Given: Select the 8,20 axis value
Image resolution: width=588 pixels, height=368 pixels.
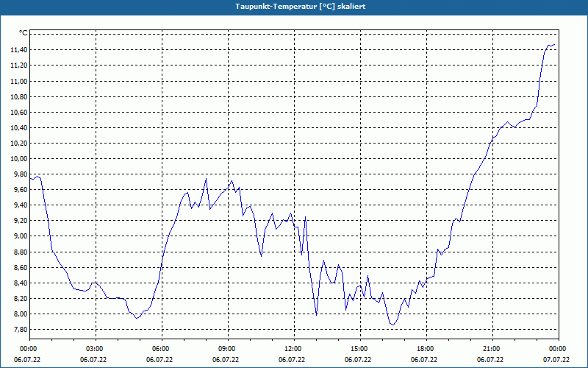Looking at the screenshot, I should [x=21, y=298].
